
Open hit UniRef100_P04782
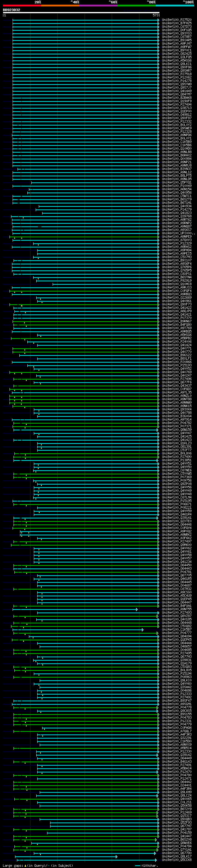pyautogui.click(x=177, y=423)
